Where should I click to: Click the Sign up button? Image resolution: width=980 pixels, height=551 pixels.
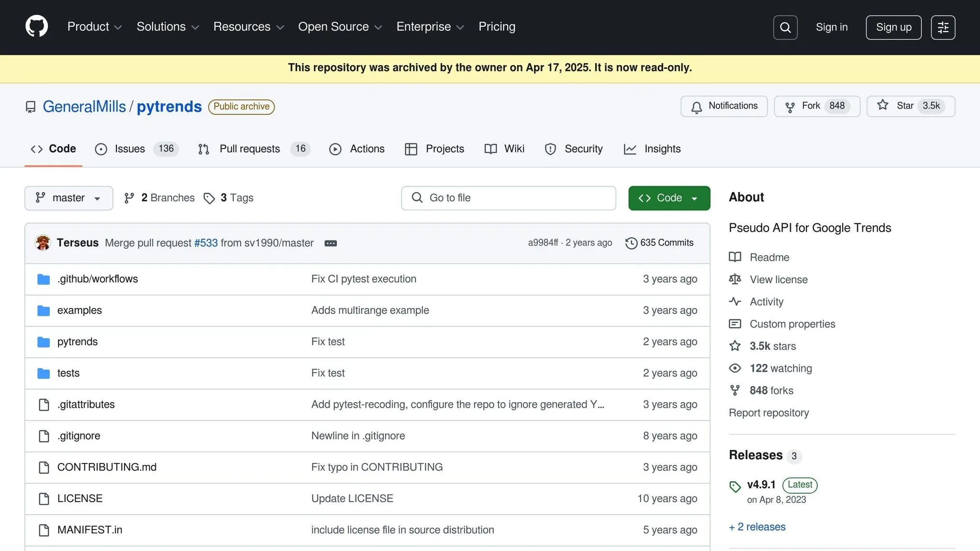(893, 27)
